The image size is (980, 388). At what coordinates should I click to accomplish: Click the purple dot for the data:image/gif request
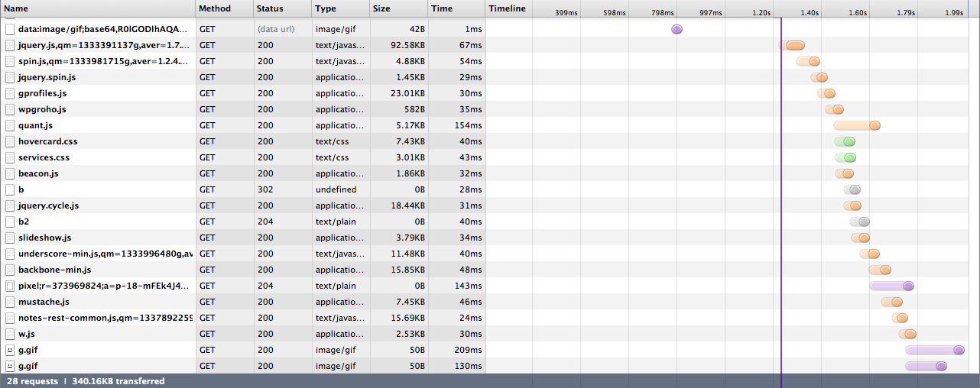[x=677, y=29]
